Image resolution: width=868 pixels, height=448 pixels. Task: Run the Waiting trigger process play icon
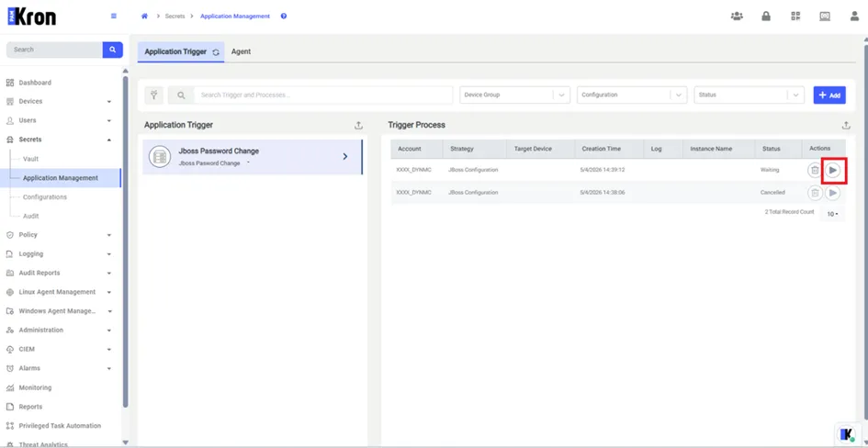click(x=832, y=170)
